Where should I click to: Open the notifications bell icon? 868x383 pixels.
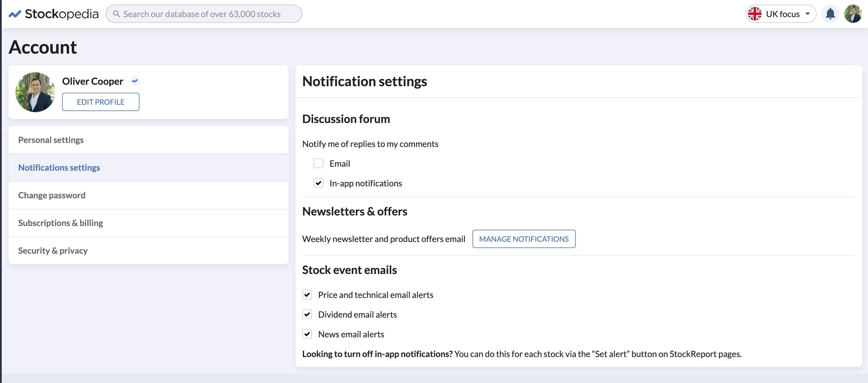click(x=830, y=14)
